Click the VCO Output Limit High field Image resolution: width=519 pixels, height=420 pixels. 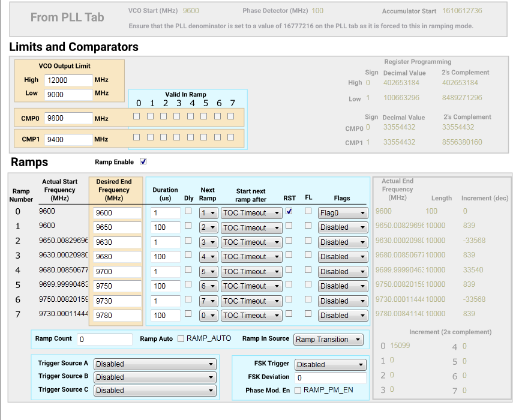tap(68, 80)
